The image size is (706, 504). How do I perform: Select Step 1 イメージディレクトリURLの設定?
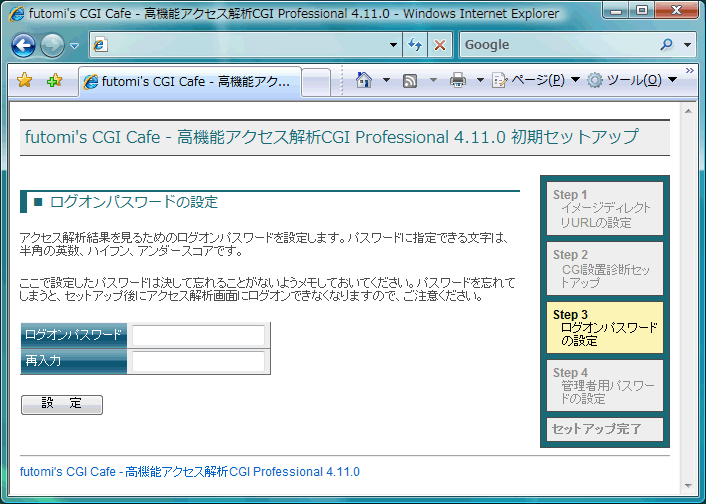click(605, 209)
